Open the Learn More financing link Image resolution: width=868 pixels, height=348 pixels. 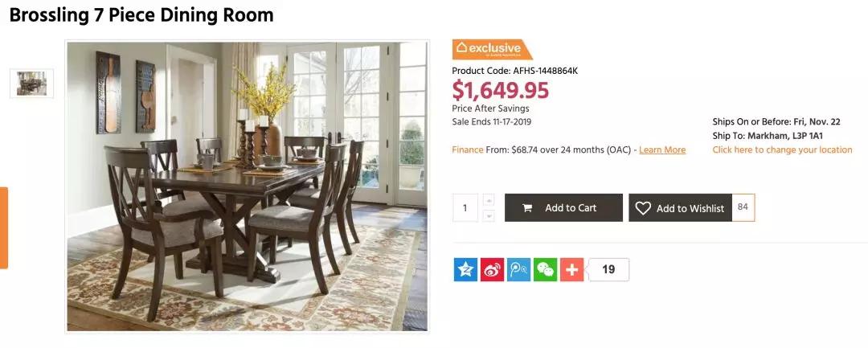tap(662, 150)
